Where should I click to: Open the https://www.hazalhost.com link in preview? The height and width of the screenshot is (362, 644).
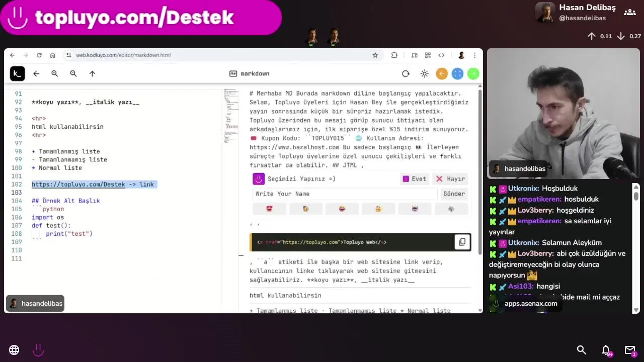pos(294,147)
